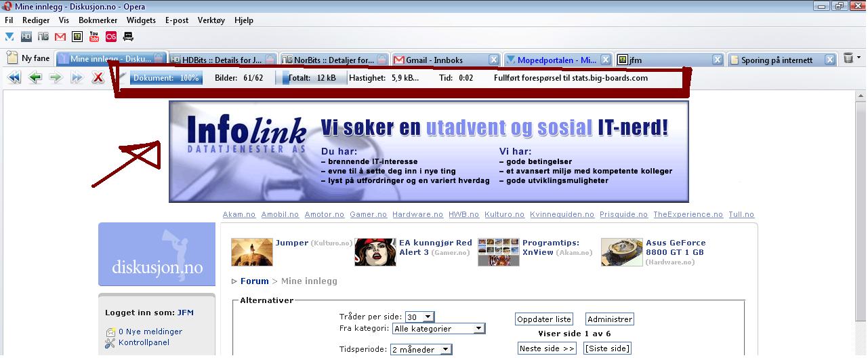
Task: Go back with the green left arrow
Action: pyautogui.click(x=35, y=78)
